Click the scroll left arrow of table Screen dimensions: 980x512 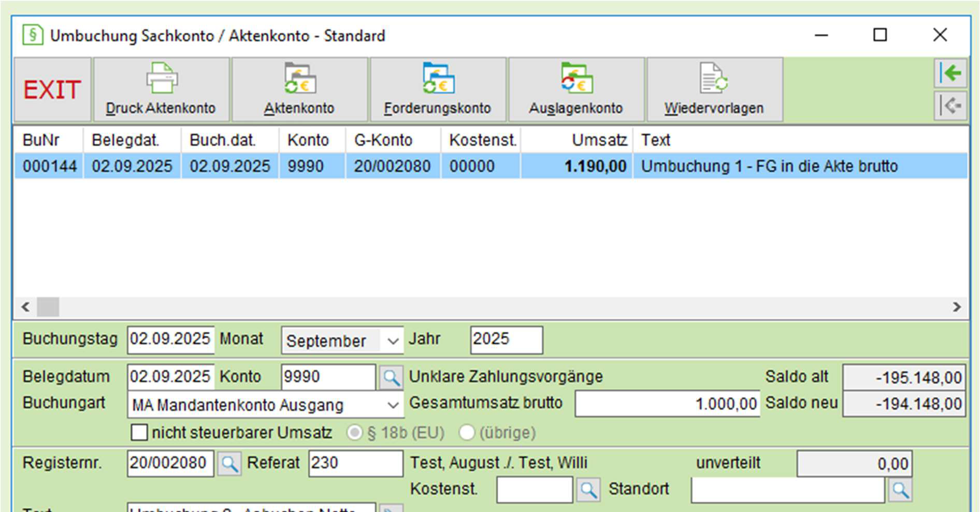tap(25, 307)
